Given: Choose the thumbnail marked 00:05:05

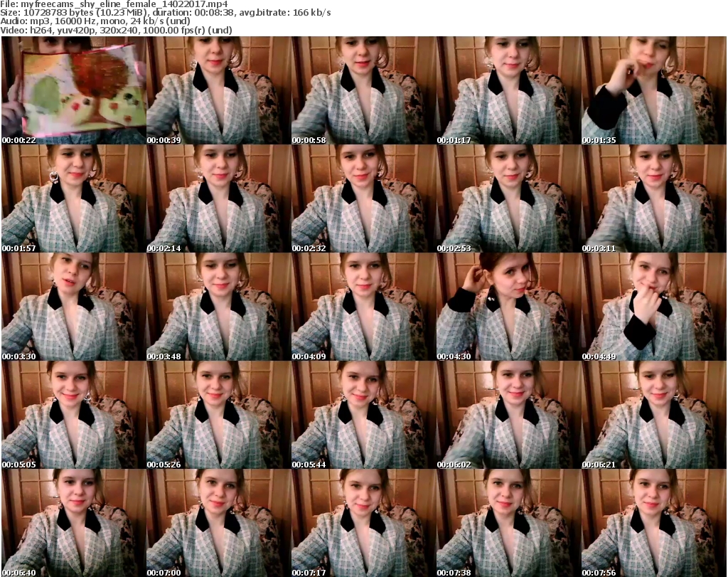Looking at the screenshot, I should tap(74, 415).
